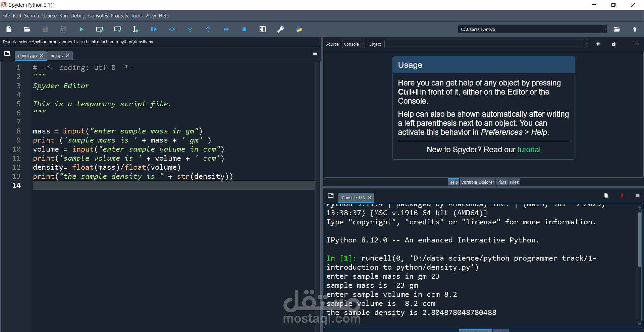The image size is (644, 332).
Task: Open the Edit menu
Action: 17,16
